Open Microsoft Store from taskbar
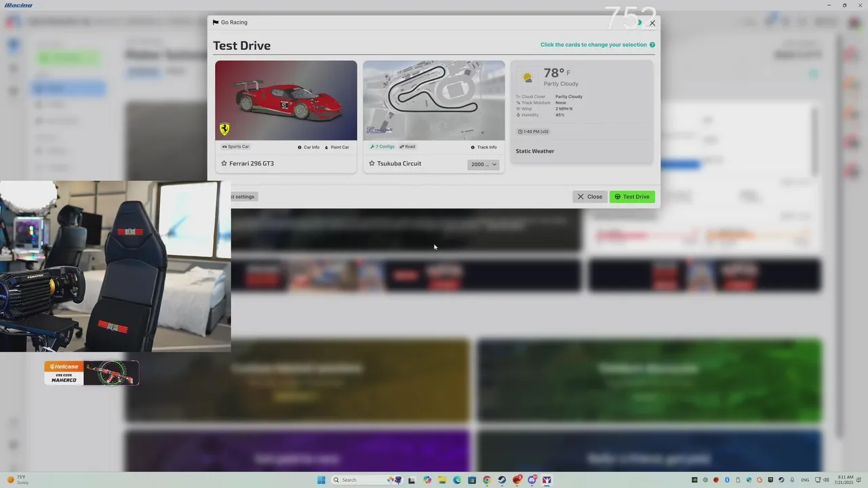This screenshot has width=868, height=488. coord(472,480)
